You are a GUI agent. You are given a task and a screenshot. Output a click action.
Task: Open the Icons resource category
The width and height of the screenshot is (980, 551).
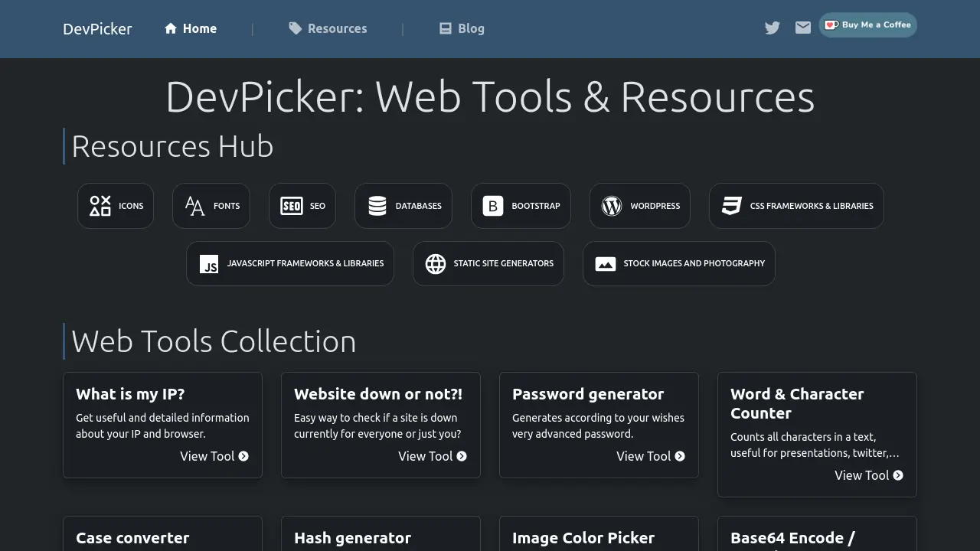pyautogui.click(x=116, y=206)
